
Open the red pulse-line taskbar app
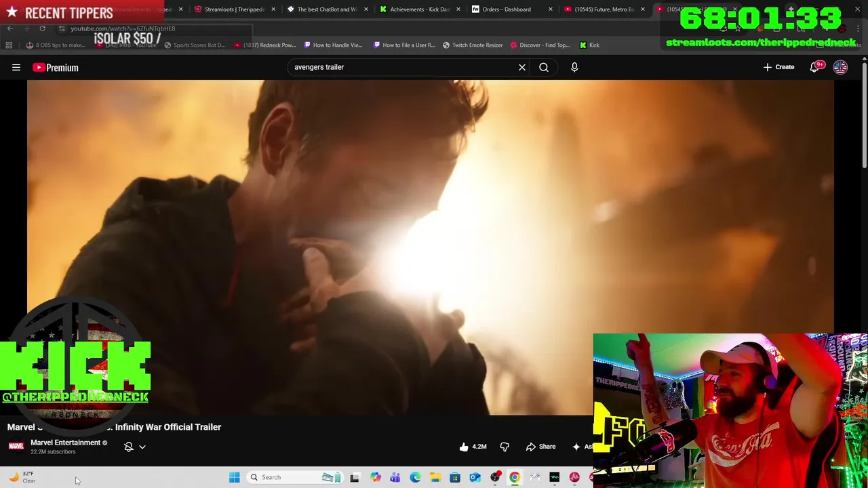(574, 477)
